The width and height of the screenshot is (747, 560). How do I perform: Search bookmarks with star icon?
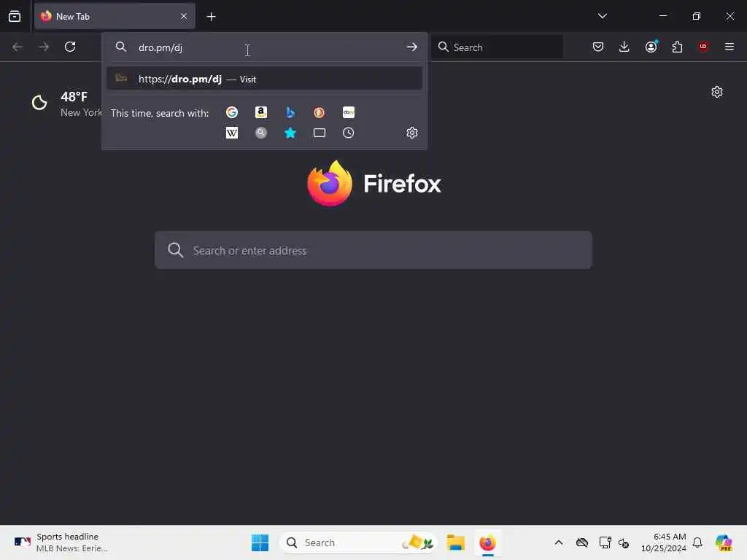[x=290, y=133]
